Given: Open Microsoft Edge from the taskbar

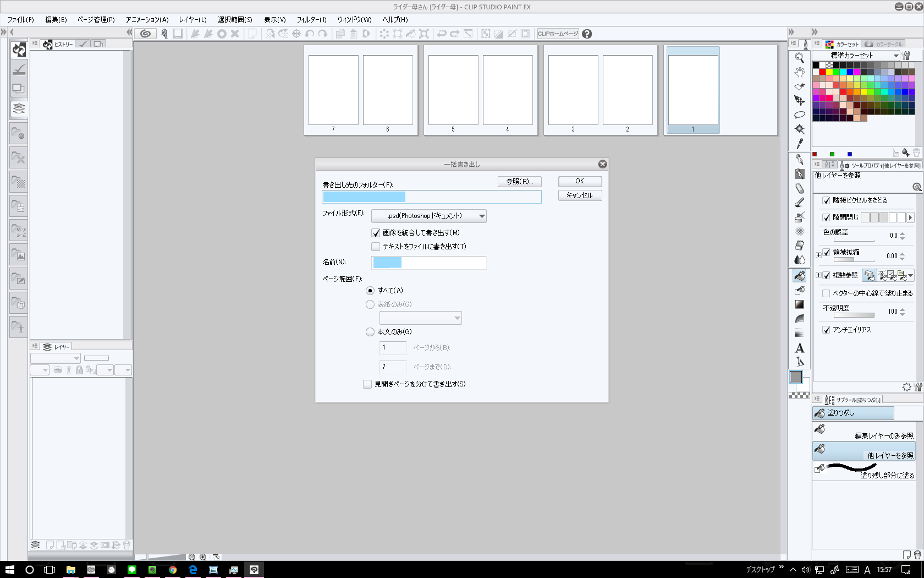Looking at the screenshot, I should tap(193, 570).
